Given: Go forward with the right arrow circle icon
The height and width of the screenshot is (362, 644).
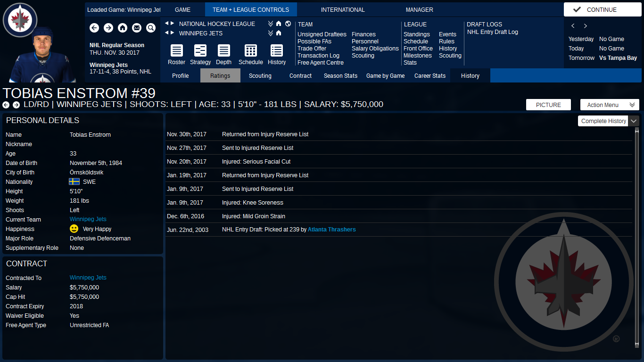Looking at the screenshot, I should click(x=108, y=28).
